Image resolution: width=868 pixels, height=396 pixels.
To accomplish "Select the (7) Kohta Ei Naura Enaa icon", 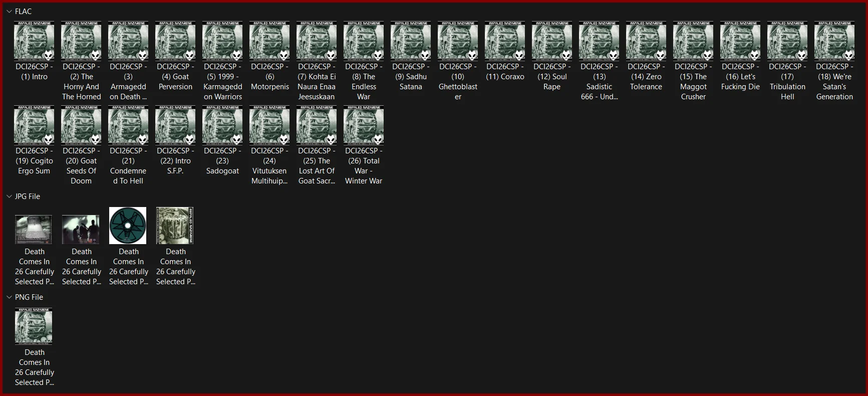I will [317, 41].
